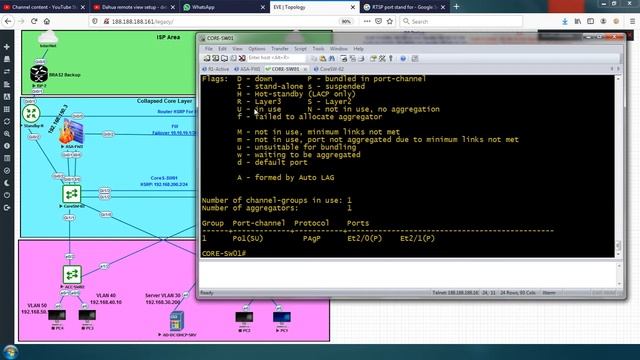Select the PC1 node
The height and width of the screenshot is (360, 640).
(282, 317)
